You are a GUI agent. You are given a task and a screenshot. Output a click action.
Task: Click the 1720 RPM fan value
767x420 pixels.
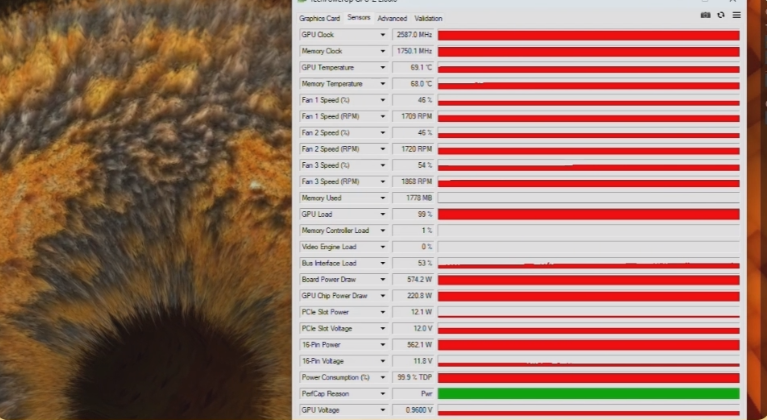(413, 149)
